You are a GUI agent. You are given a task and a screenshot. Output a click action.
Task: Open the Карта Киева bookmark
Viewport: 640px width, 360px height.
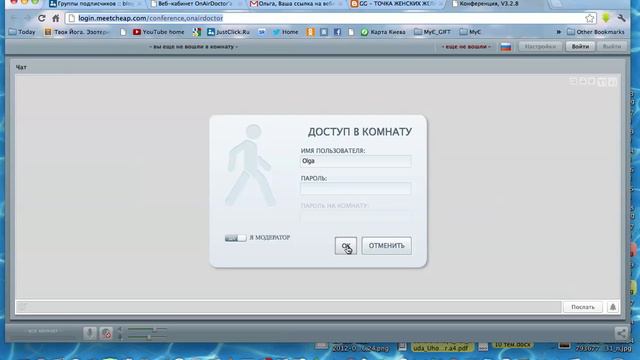tap(383, 32)
